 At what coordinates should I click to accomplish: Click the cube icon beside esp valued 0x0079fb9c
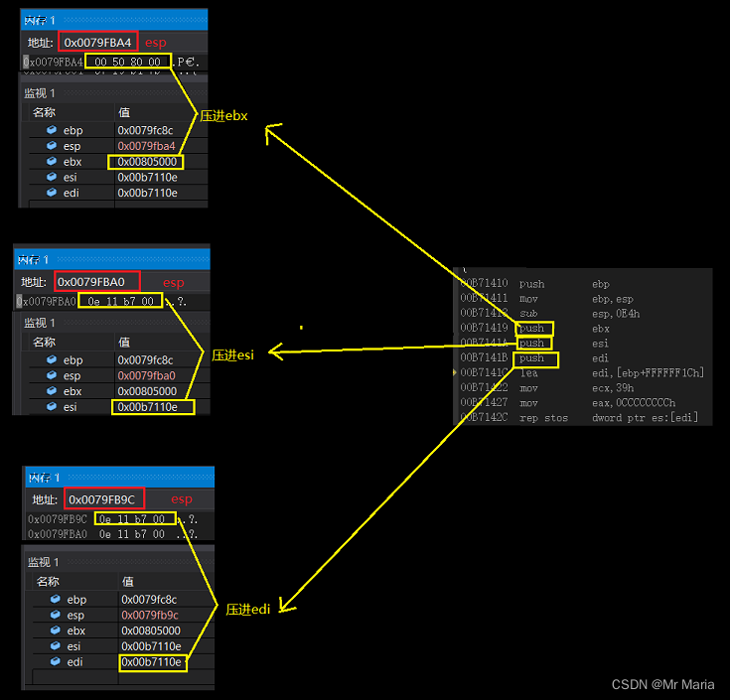(56, 615)
